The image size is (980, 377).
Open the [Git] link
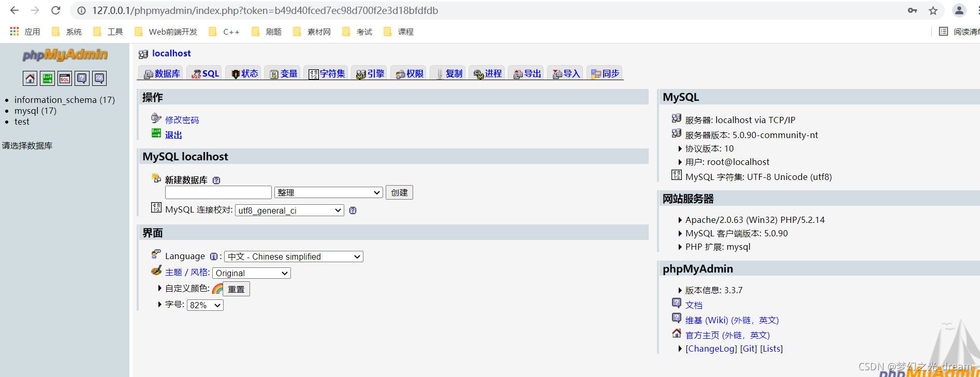tap(749, 349)
